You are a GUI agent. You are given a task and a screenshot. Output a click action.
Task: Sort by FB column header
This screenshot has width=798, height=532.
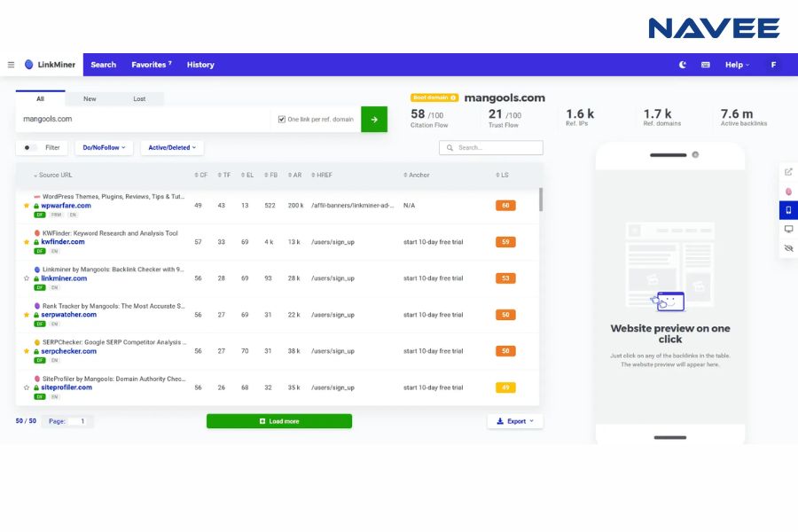[270, 176]
